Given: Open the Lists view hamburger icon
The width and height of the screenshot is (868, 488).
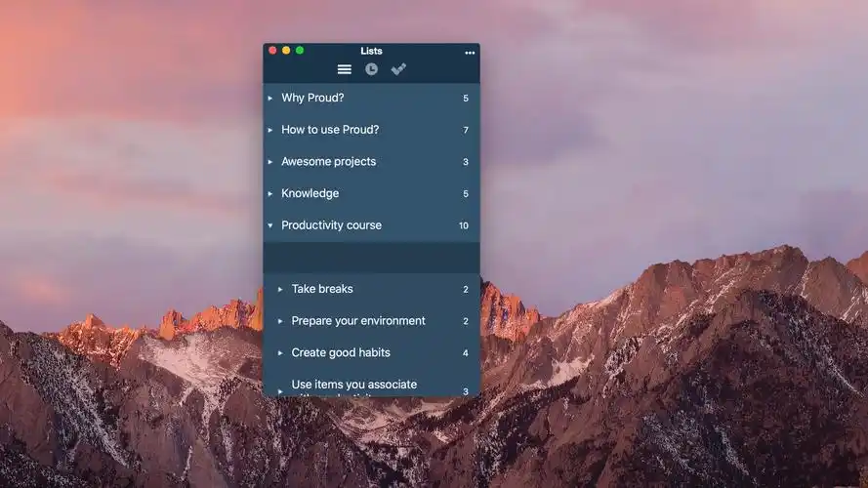Looking at the screenshot, I should point(344,69).
